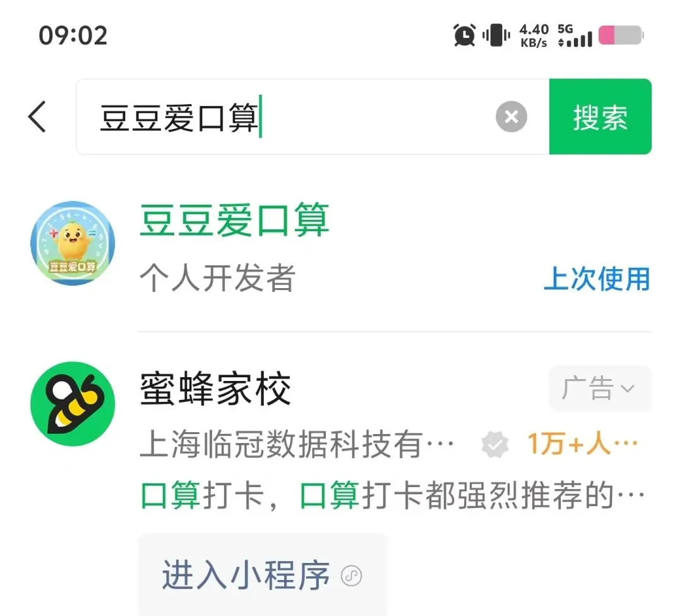Open the 蜜蜂家校 bee logo icon
The width and height of the screenshot is (682, 616).
tap(73, 404)
